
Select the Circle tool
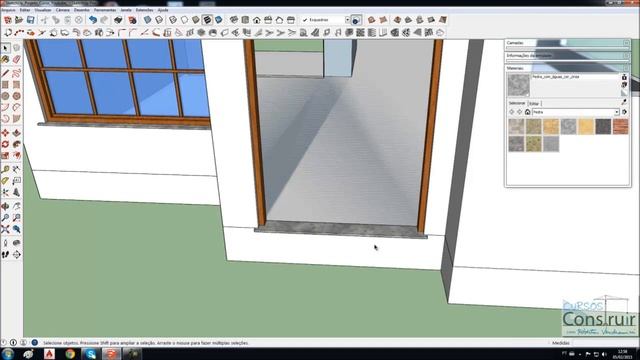pyautogui.click(x=5, y=96)
